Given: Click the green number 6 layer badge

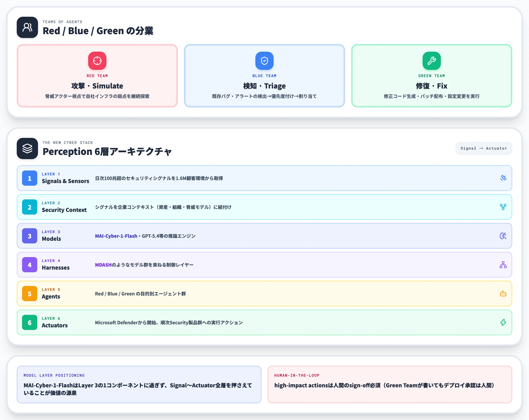Looking at the screenshot, I should [x=29, y=322].
